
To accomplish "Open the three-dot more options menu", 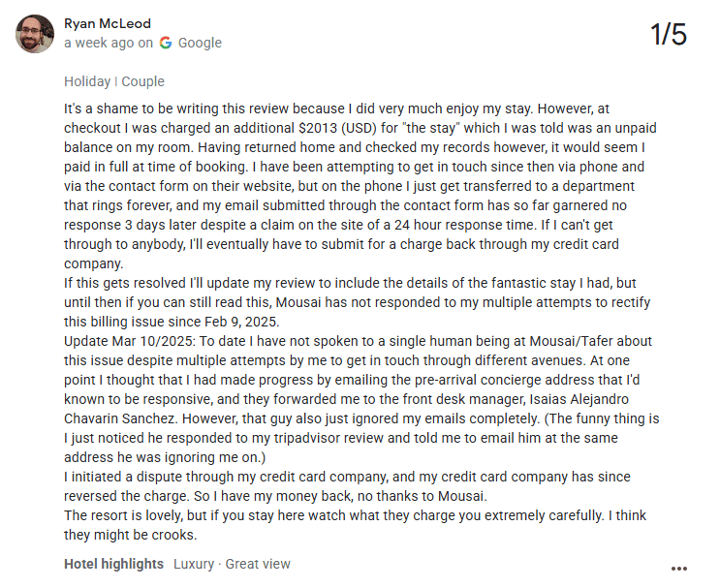I will click(x=678, y=568).
